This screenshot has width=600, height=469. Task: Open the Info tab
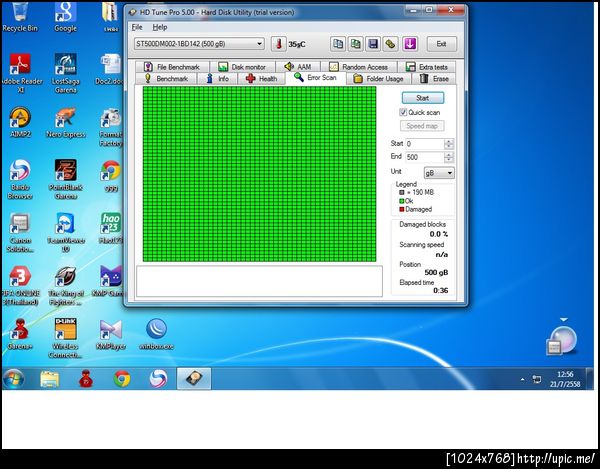pos(217,78)
